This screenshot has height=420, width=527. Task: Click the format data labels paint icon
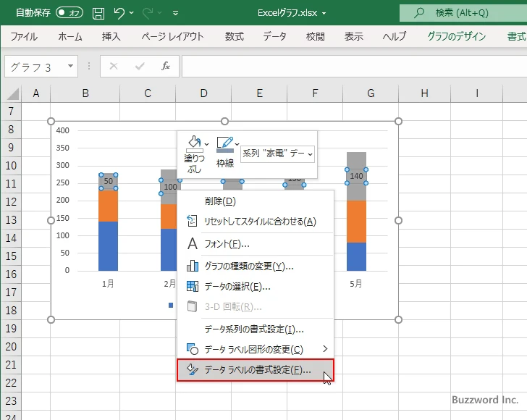pos(193,369)
